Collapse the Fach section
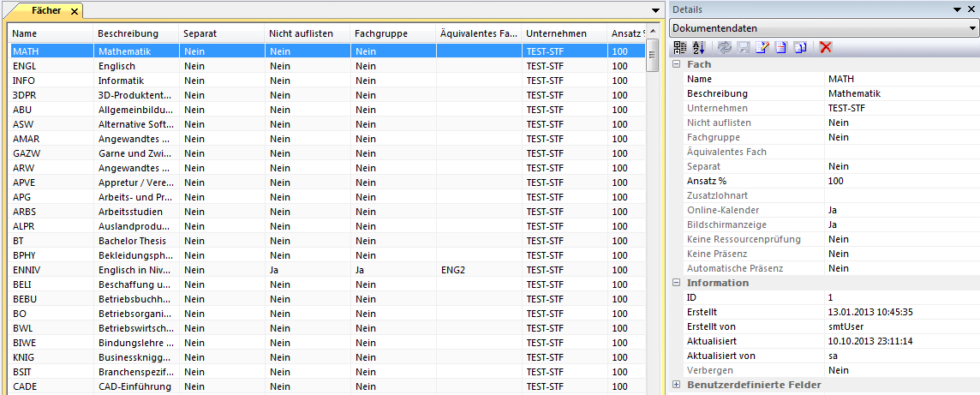The width and height of the screenshot is (980, 395). click(676, 64)
